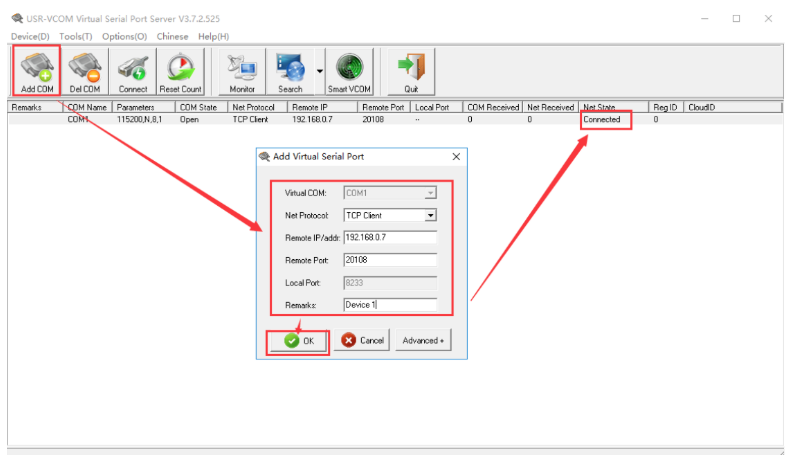Screen dimensions: 789x460
Task: Click the CloudID column header
Action: coord(733,107)
